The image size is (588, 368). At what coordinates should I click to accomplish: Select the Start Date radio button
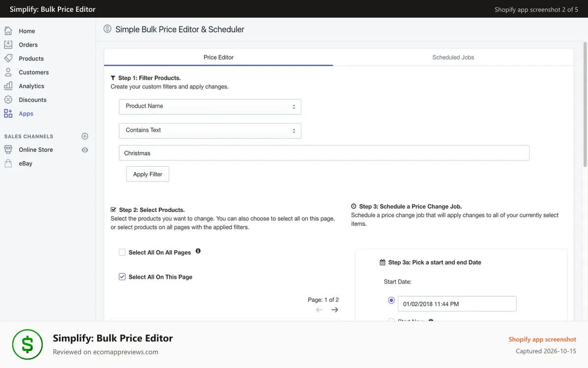point(391,300)
